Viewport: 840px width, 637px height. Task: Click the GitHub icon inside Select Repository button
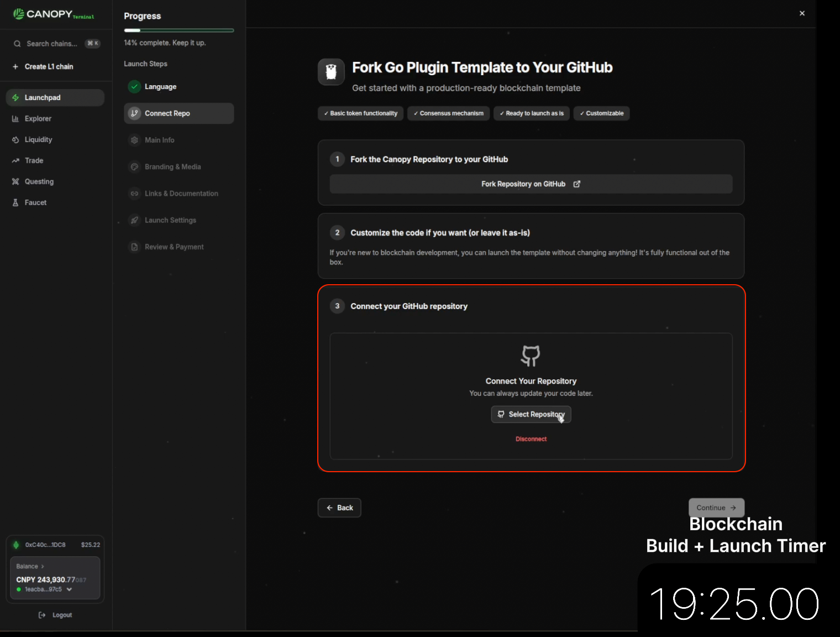coord(501,414)
